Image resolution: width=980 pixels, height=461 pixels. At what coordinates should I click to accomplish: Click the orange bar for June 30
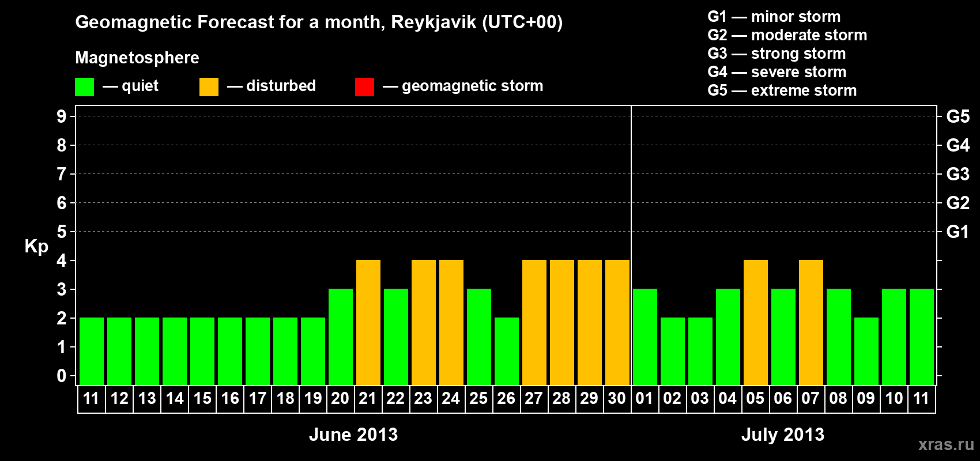tap(617, 322)
